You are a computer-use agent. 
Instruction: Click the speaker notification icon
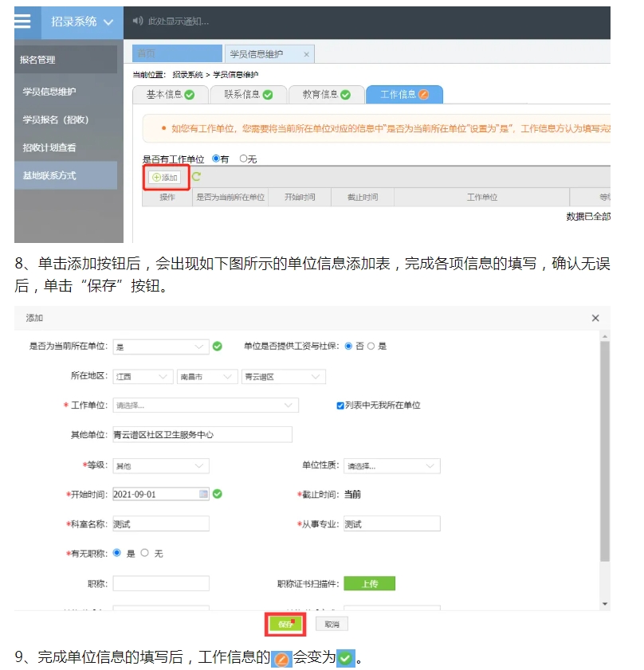[137, 22]
